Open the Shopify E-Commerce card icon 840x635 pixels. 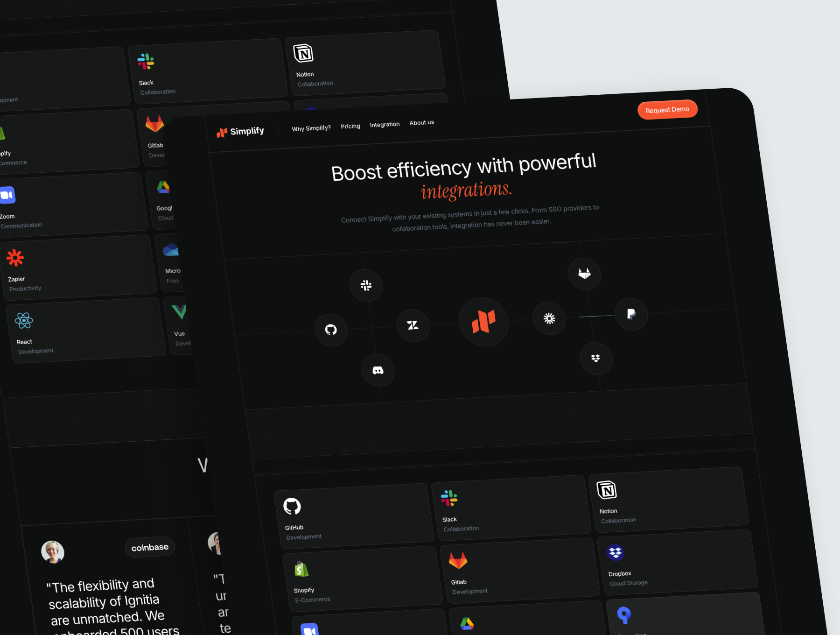point(301,569)
